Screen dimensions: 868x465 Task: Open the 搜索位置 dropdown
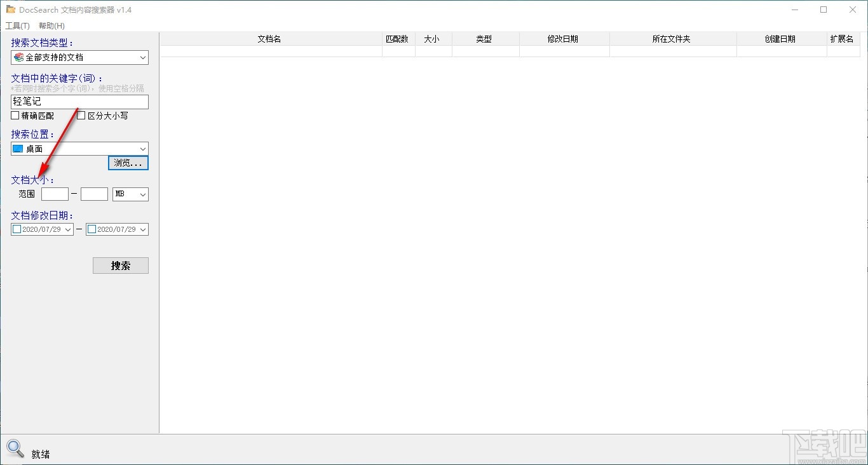142,148
